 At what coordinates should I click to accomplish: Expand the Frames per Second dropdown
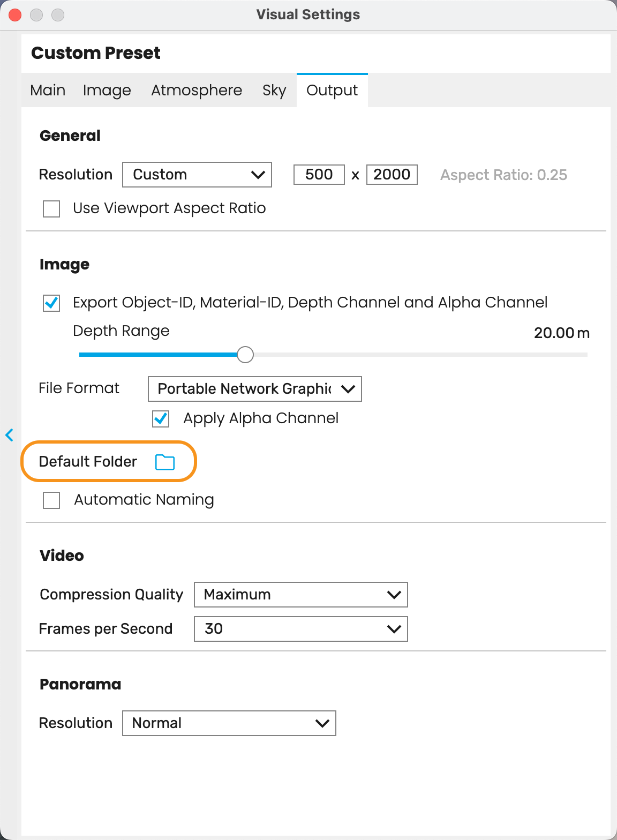coord(301,629)
